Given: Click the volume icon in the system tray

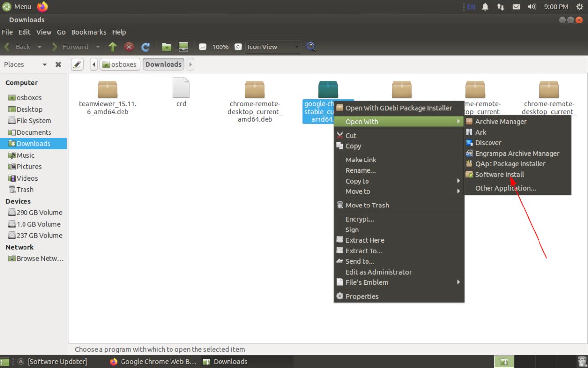Looking at the screenshot, I should tap(532, 7).
